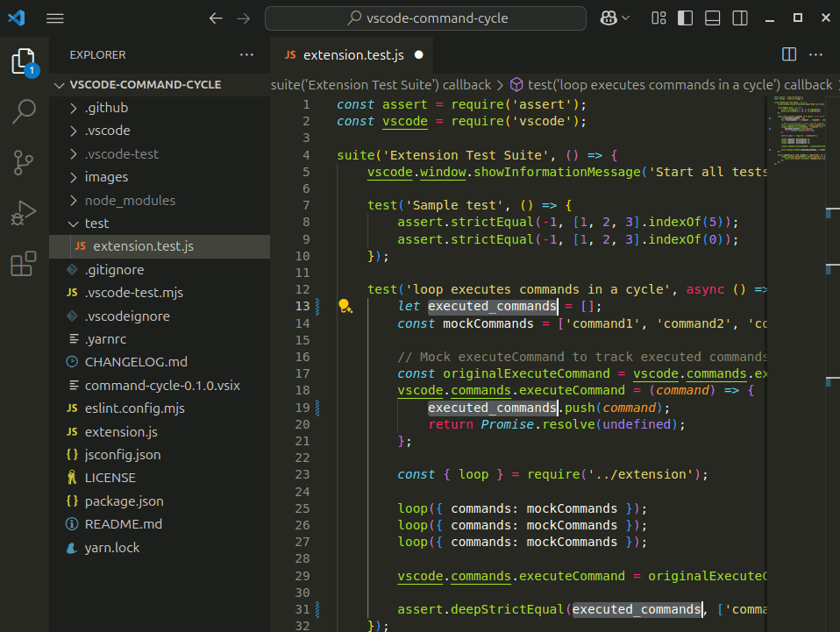Click the breadcrumb symbol cube icon
Viewport: 840px width, 632px height.
(x=516, y=85)
